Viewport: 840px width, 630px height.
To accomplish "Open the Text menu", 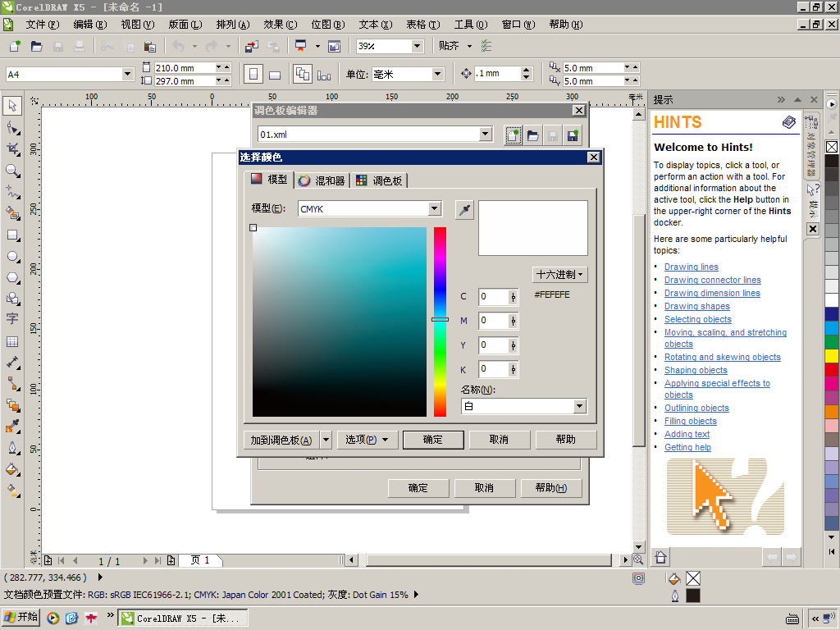I will 376,25.
